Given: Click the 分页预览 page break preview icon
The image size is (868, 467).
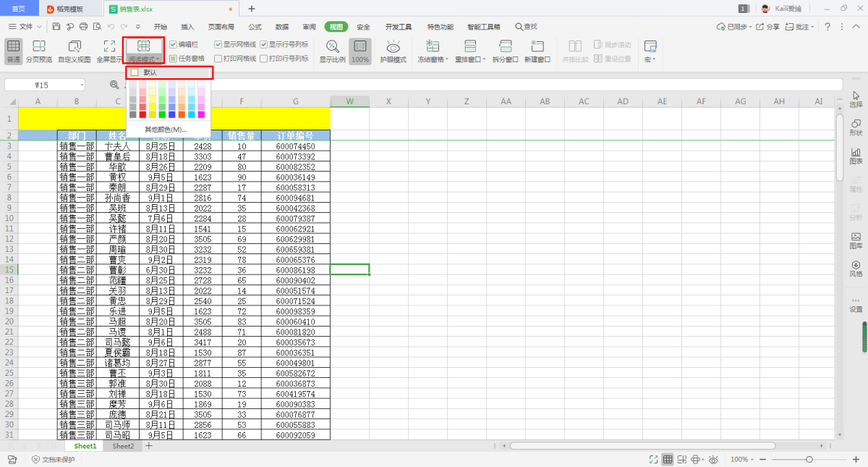Looking at the screenshot, I should coord(39,47).
